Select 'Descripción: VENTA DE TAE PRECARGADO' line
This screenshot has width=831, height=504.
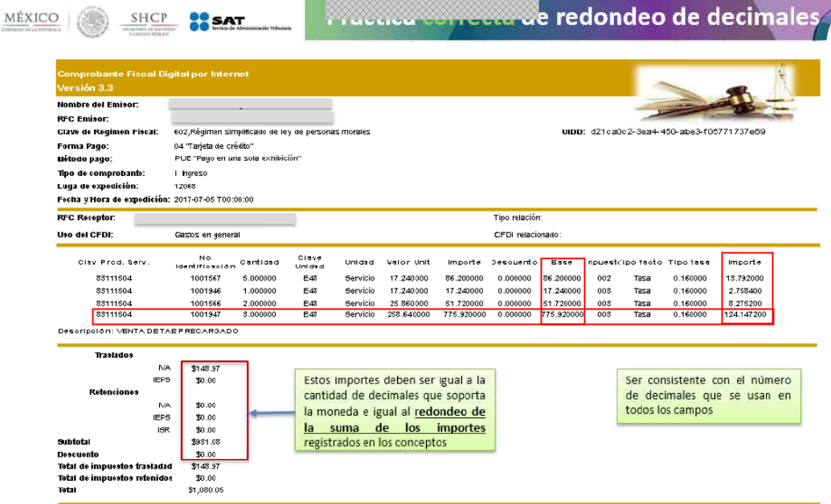(148, 331)
